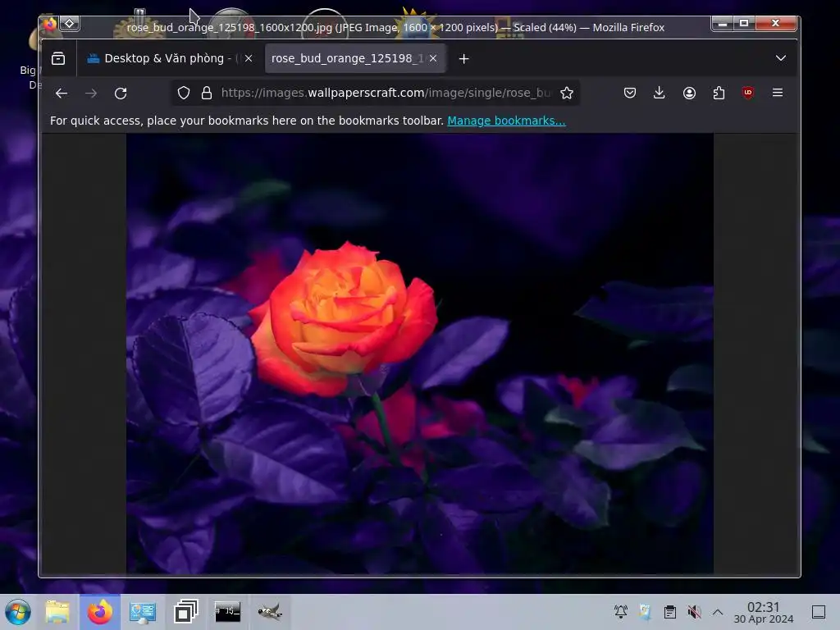Focus the wallpaperscraft URL address bar
The height and width of the screenshot is (630, 840).
tap(386, 94)
